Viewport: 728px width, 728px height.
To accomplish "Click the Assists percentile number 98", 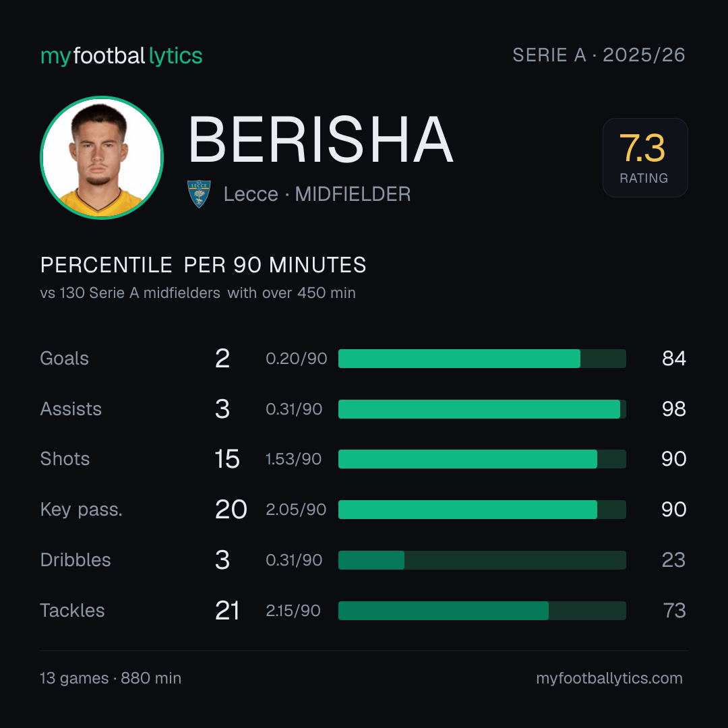I will (x=673, y=409).
